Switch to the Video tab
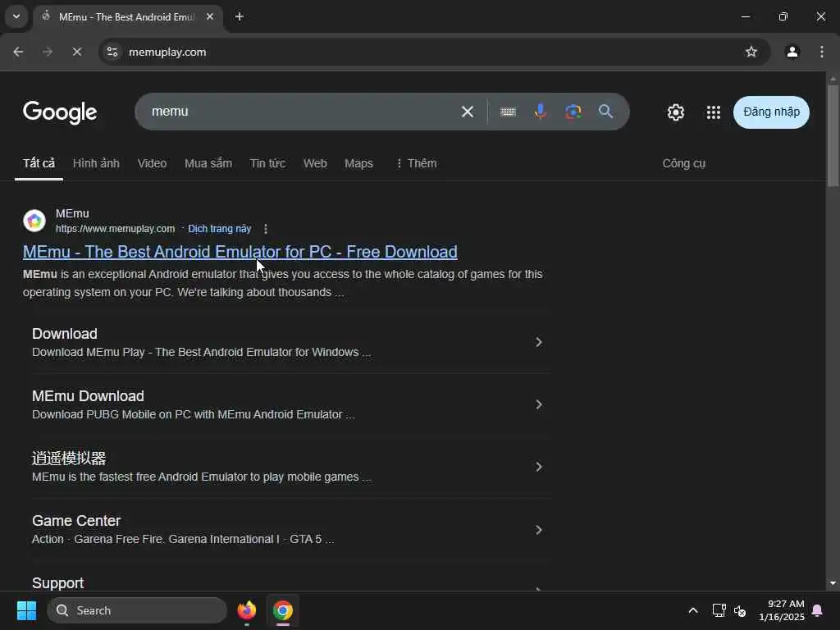Image resolution: width=840 pixels, height=630 pixels. [x=152, y=163]
